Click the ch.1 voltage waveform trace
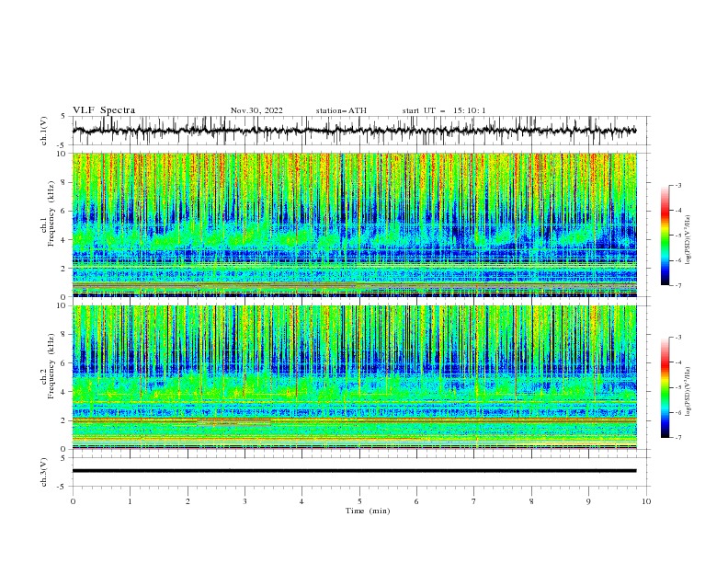 pos(354,131)
